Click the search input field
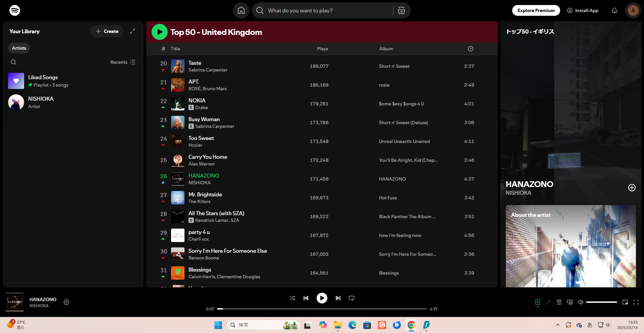Screen dimensions: 644x333 tap(322, 10)
